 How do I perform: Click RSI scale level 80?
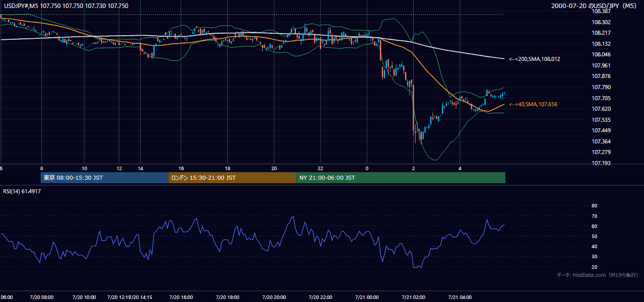tap(594, 206)
